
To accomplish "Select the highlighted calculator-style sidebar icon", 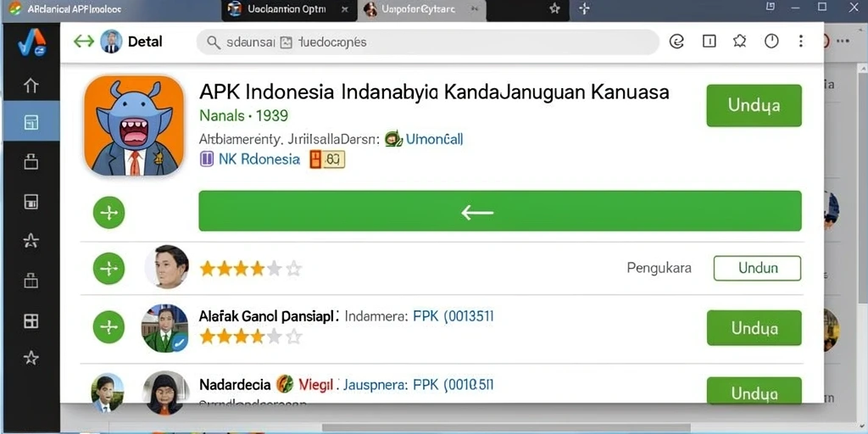I will point(31,122).
